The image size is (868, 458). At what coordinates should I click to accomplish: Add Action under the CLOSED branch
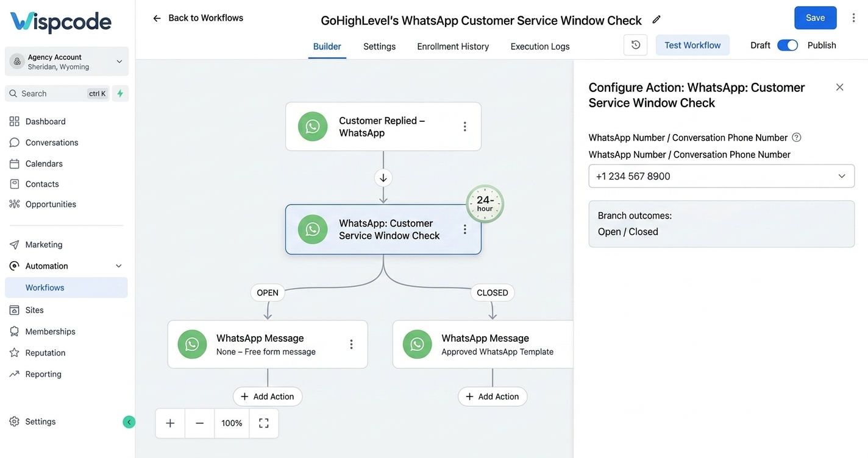coord(493,396)
